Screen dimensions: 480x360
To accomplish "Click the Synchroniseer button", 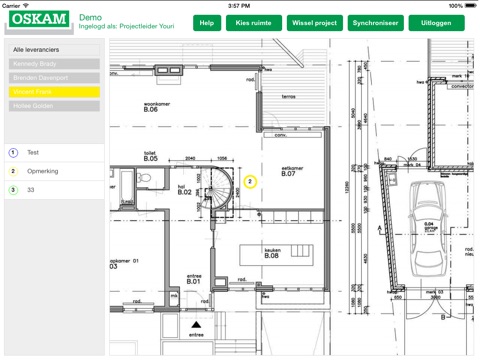I will pos(376,23).
